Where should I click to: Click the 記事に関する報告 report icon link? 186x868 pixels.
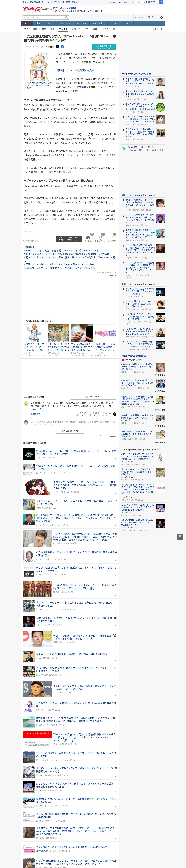click(32, 241)
